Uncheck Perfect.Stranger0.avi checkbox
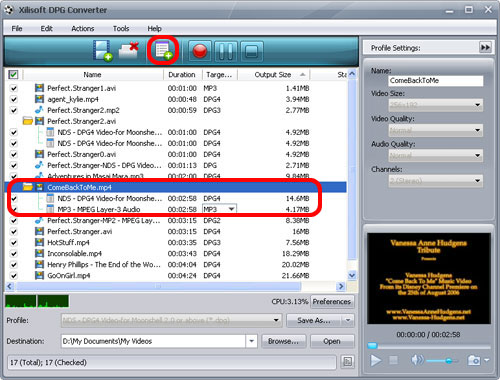Image resolution: width=500 pixels, height=380 pixels. [14, 154]
